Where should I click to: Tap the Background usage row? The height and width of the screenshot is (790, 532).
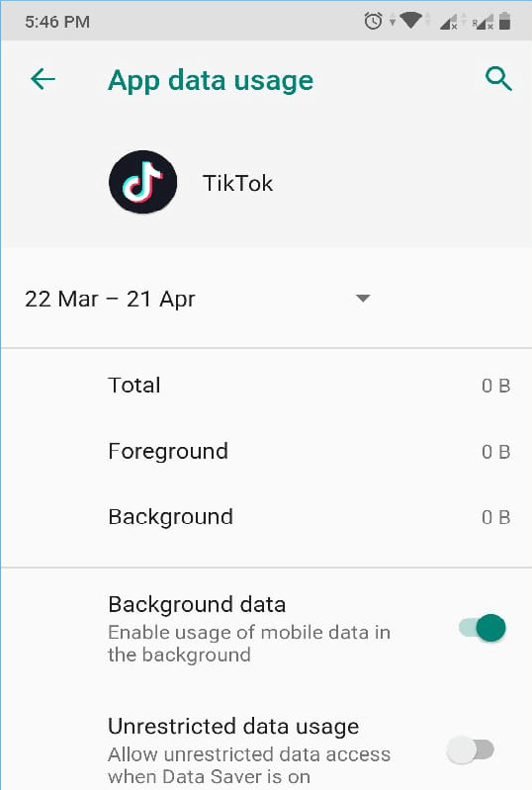(x=266, y=517)
